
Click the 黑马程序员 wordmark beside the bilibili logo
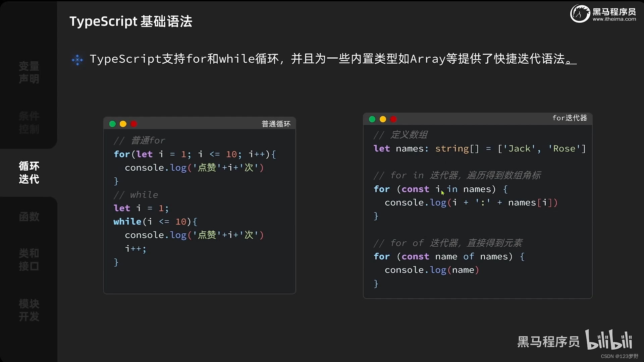(548, 342)
